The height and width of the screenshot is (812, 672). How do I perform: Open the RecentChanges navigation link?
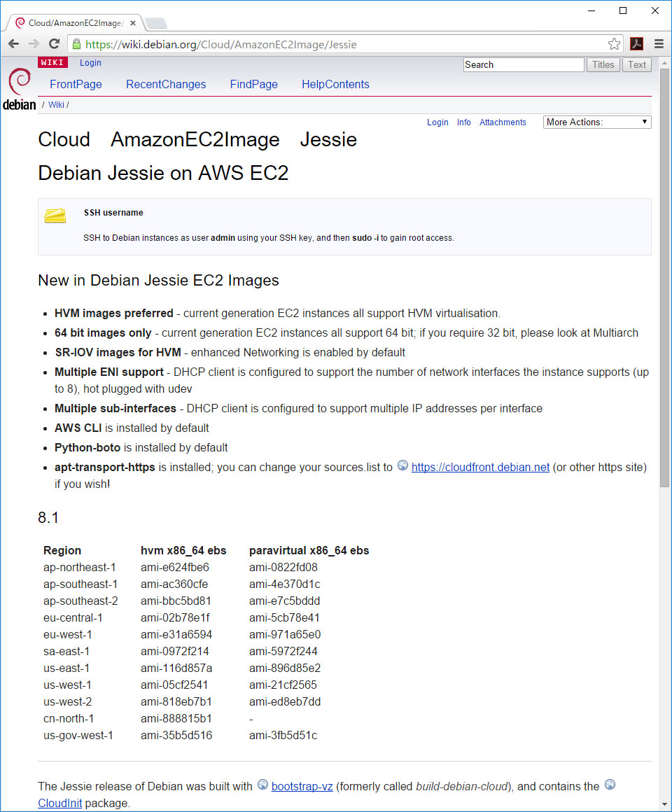coord(166,85)
